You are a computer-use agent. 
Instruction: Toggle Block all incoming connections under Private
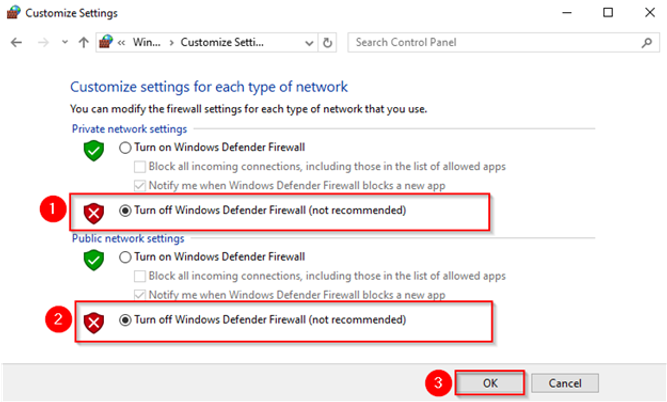pyautogui.click(x=140, y=166)
